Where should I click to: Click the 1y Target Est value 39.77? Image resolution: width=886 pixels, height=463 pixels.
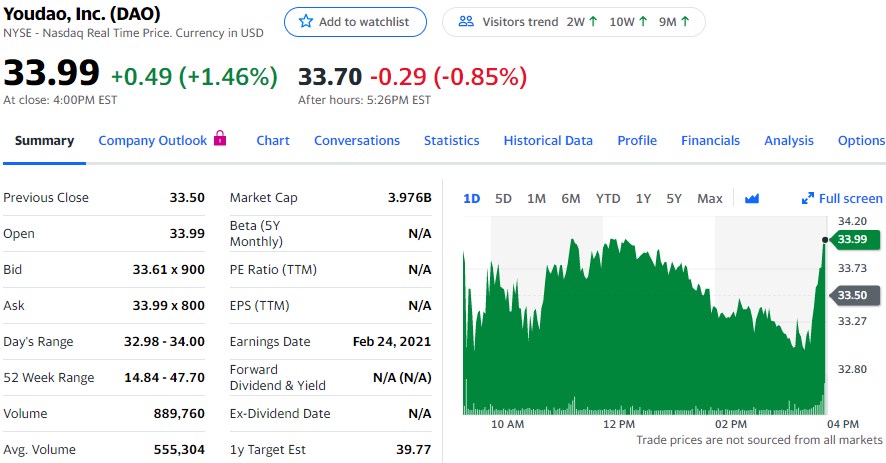(414, 450)
